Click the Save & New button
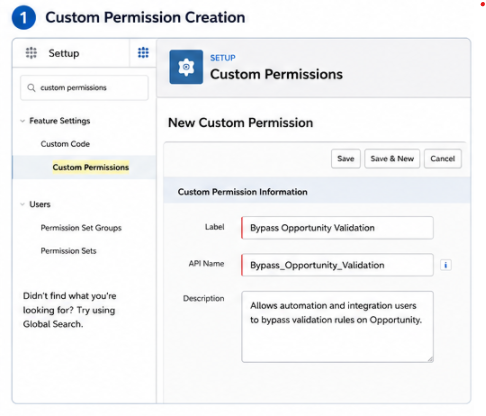 pos(392,159)
